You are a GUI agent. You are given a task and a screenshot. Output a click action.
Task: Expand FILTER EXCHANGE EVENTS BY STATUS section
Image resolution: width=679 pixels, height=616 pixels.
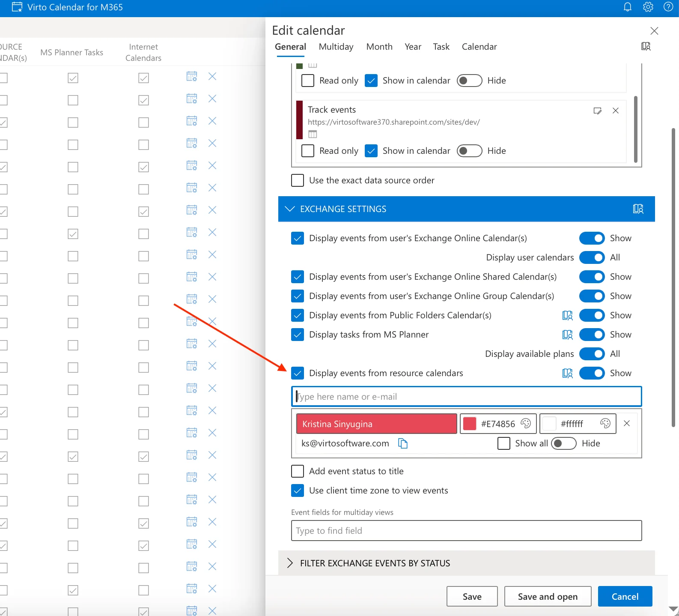(467, 563)
